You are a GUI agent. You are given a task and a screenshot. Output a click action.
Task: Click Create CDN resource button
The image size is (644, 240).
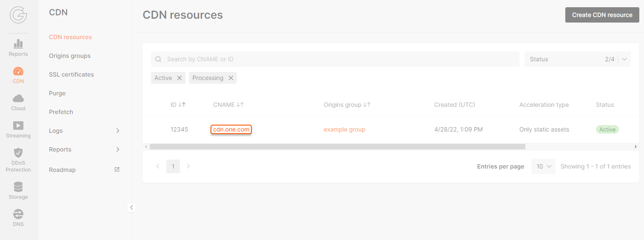[x=602, y=15]
